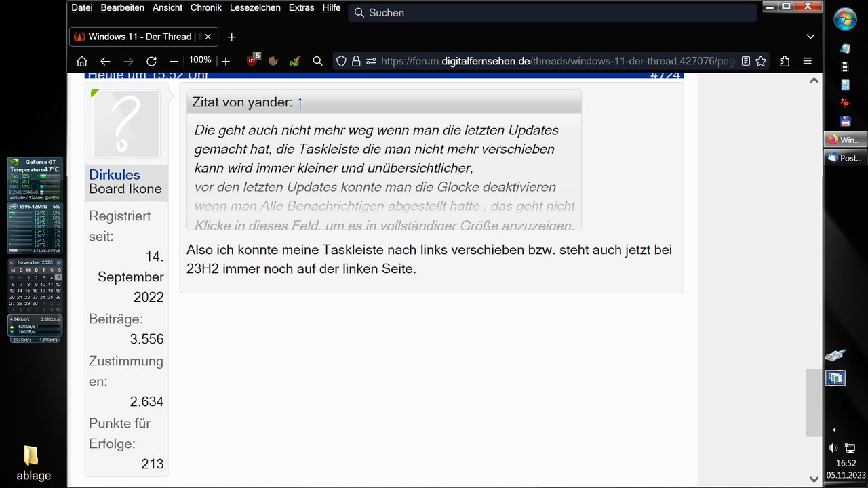Zoom in with the plus button
The height and width of the screenshot is (488, 868).
click(x=226, y=61)
